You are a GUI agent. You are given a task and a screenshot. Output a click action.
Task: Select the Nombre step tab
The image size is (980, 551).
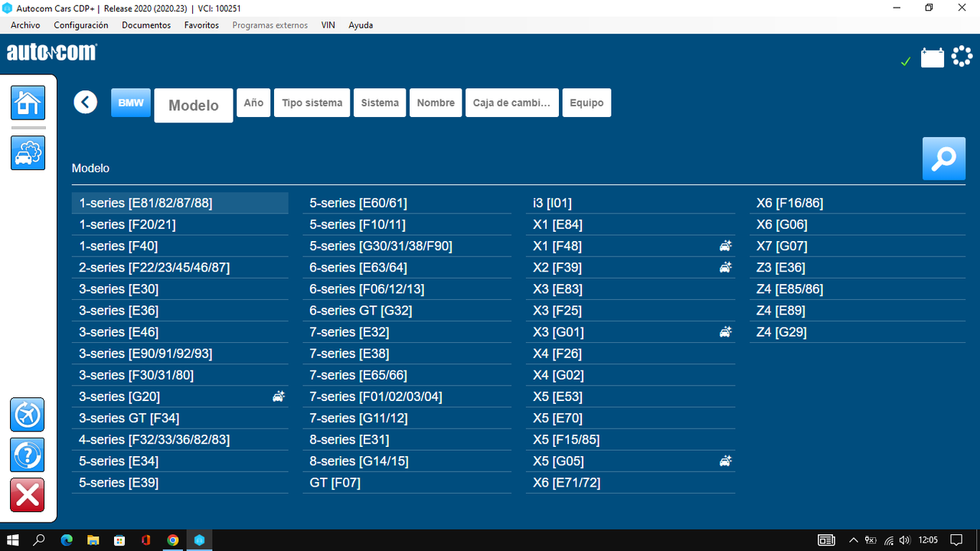436,103
